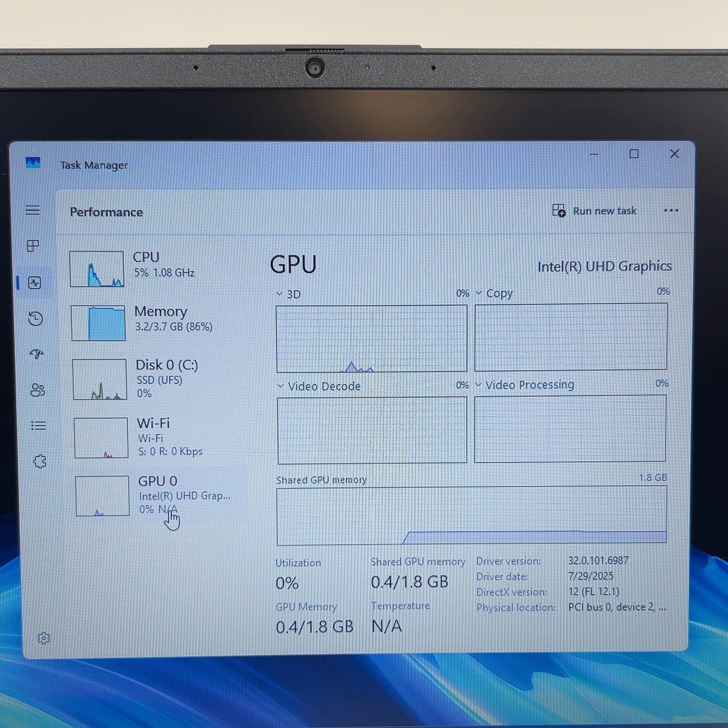Image resolution: width=728 pixels, height=728 pixels.
Task: Click the Shared GPU memory 0.4/1.8 GB stat
Action: click(410, 582)
